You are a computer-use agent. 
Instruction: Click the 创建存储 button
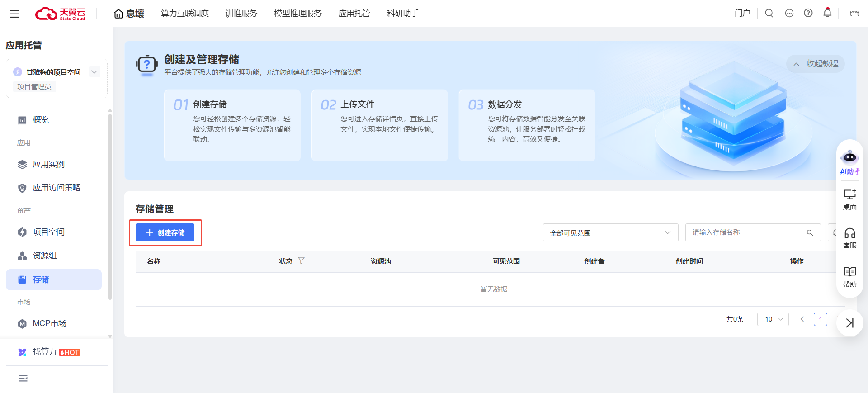coord(165,232)
